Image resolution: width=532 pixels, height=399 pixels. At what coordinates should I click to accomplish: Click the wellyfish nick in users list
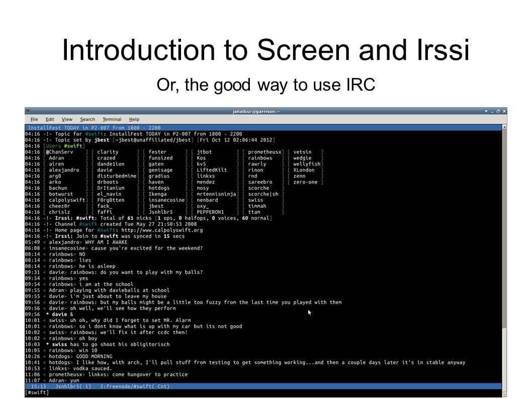[x=307, y=164]
